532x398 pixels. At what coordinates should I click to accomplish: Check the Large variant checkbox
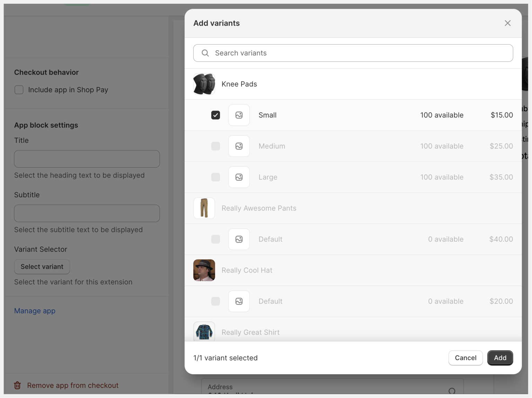[215, 177]
